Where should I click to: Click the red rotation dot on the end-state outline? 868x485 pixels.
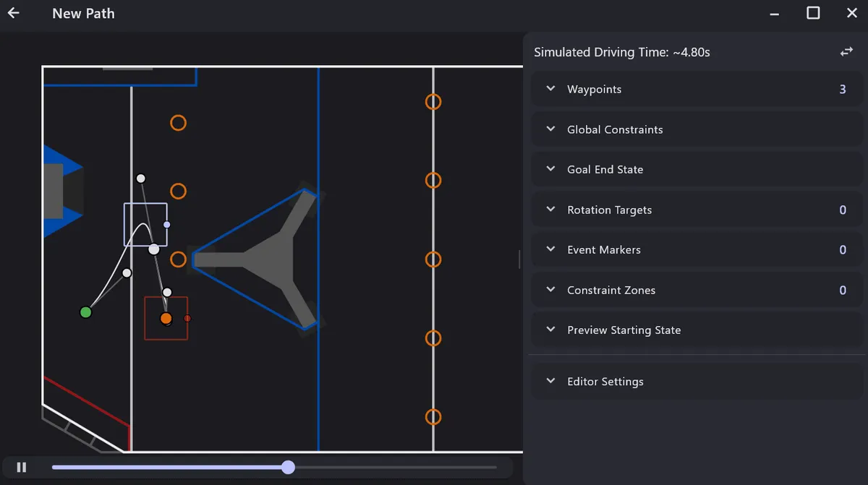187,318
